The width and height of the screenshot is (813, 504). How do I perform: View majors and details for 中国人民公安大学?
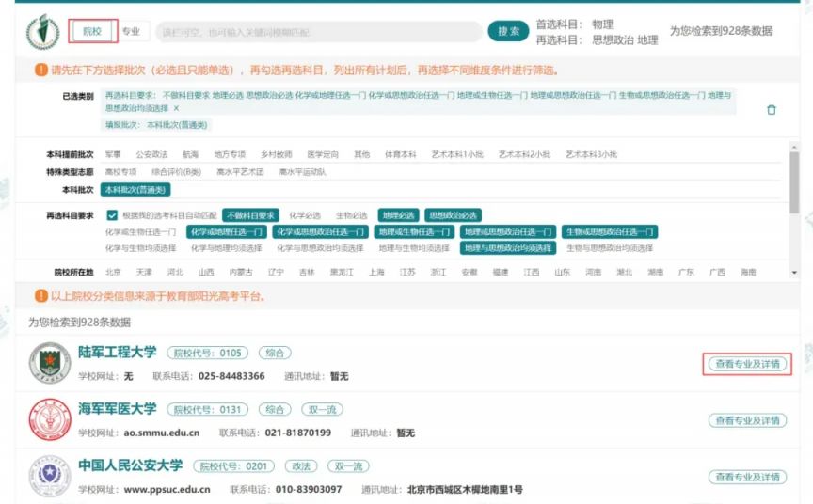747,477
